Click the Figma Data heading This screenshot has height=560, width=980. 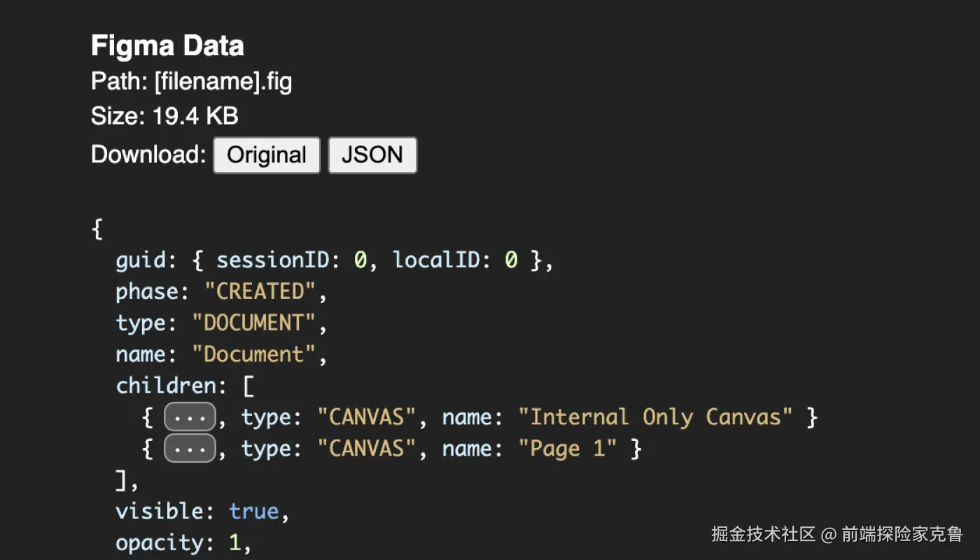point(167,46)
